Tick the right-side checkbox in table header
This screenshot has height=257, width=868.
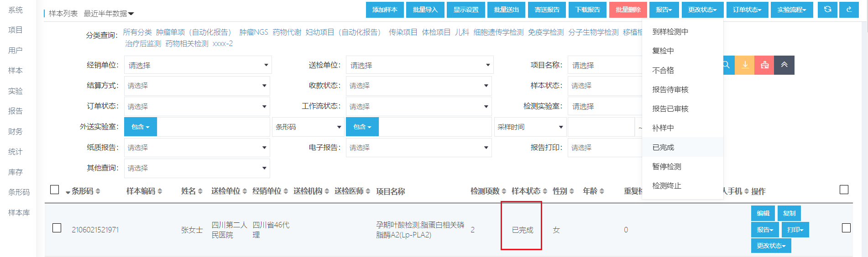[x=844, y=190]
